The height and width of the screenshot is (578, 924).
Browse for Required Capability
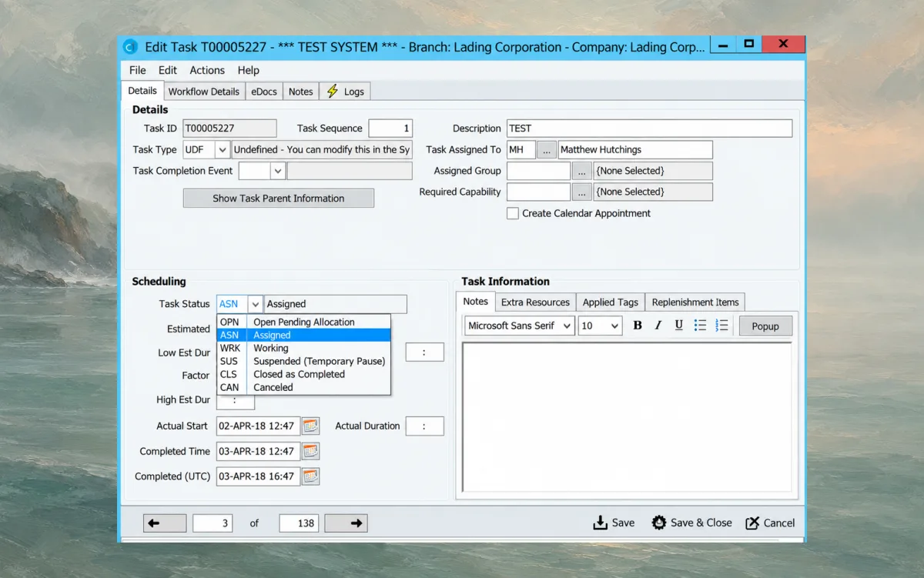point(582,192)
